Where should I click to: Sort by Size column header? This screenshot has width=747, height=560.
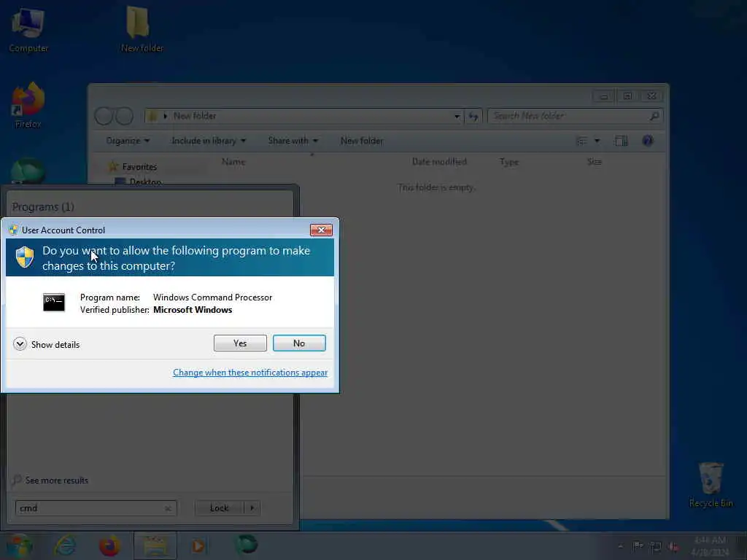click(x=595, y=162)
